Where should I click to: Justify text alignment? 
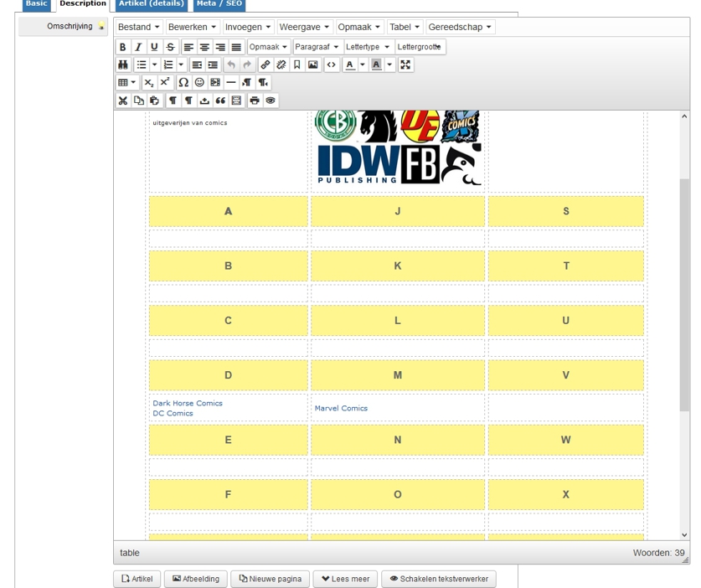pos(236,47)
